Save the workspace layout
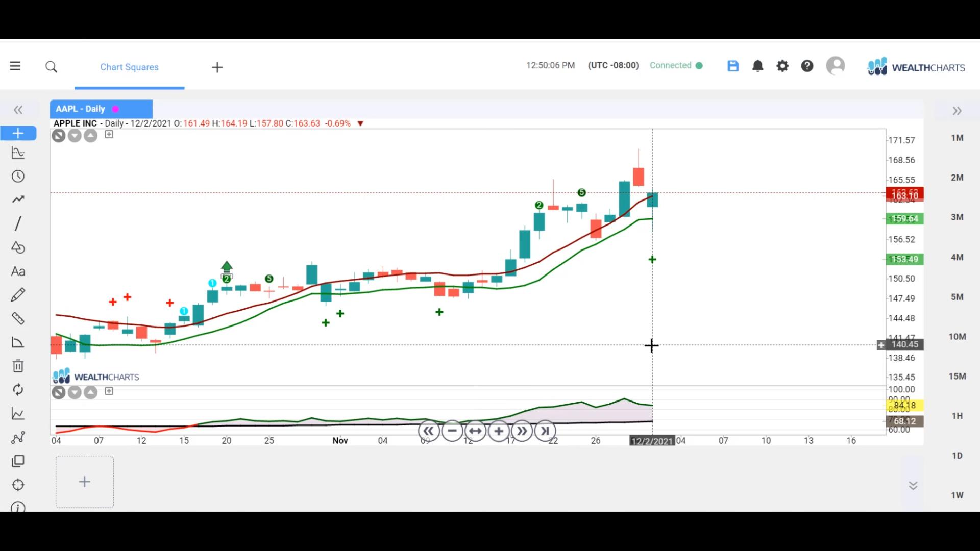Image resolution: width=980 pixels, height=551 pixels. point(733,66)
